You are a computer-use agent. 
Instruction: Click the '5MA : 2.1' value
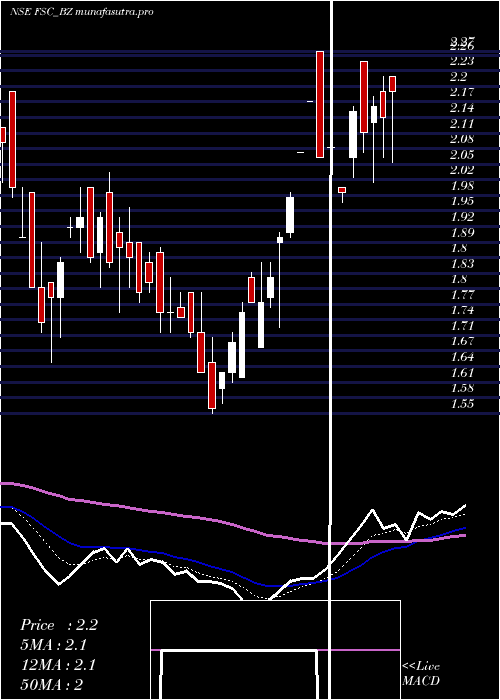click(54, 645)
